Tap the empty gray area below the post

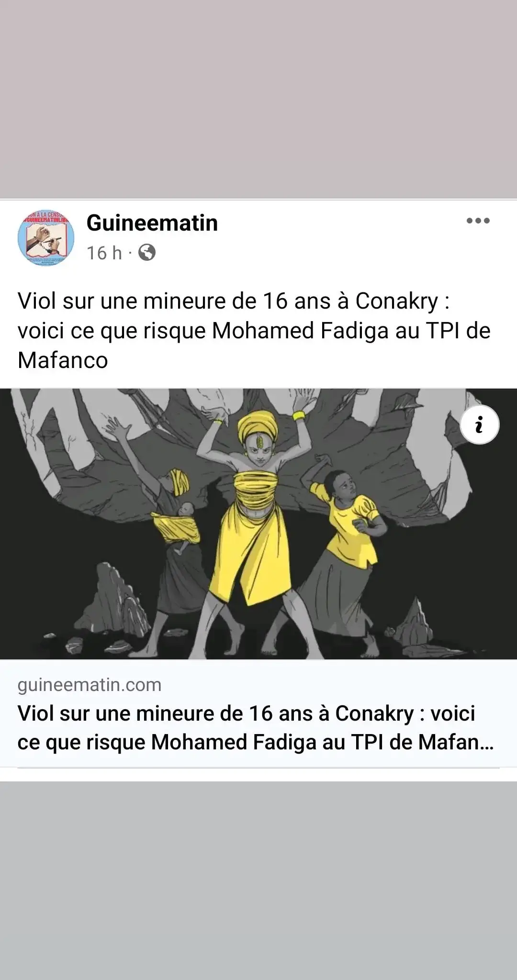[258, 880]
